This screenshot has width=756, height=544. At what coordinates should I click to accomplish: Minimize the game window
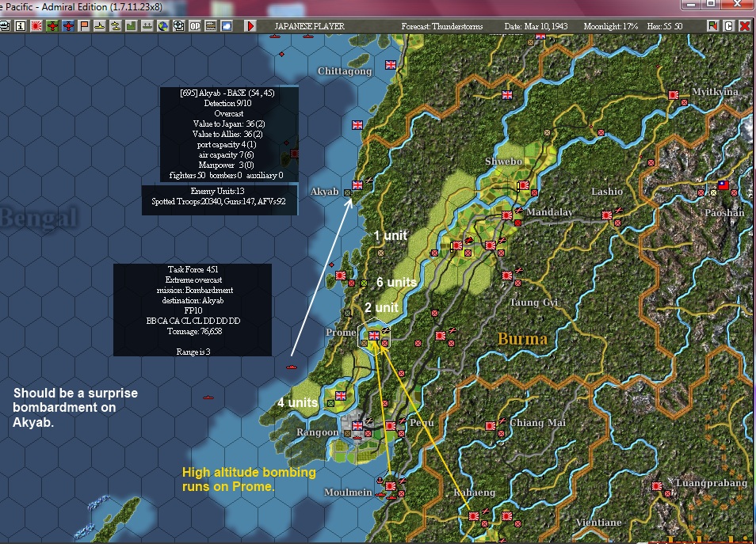(x=691, y=4)
